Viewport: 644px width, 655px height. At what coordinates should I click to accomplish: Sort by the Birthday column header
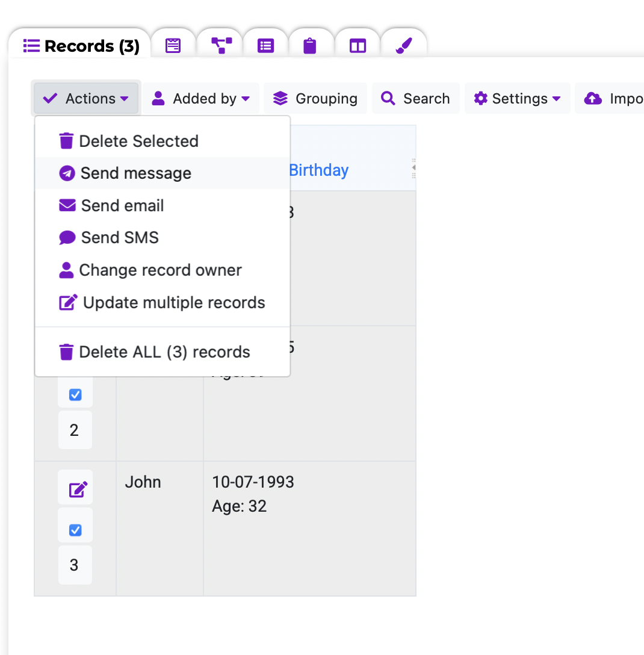(x=318, y=170)
